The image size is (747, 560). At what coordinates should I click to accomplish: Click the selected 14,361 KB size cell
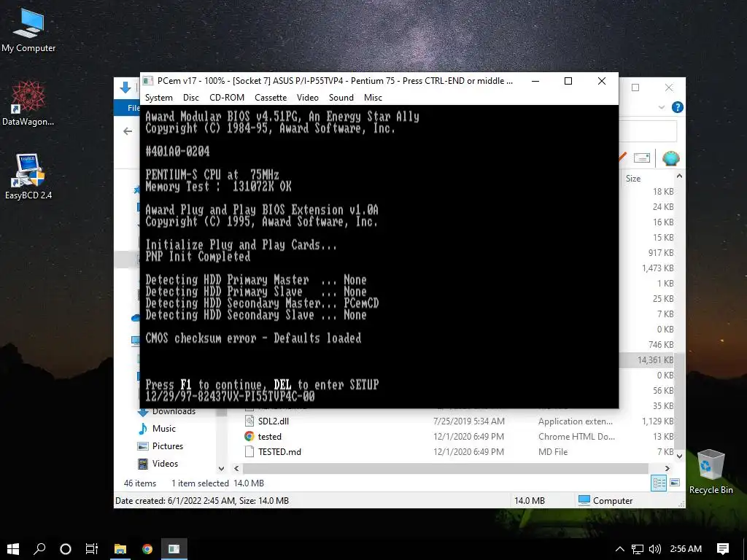tap(656, 360)
